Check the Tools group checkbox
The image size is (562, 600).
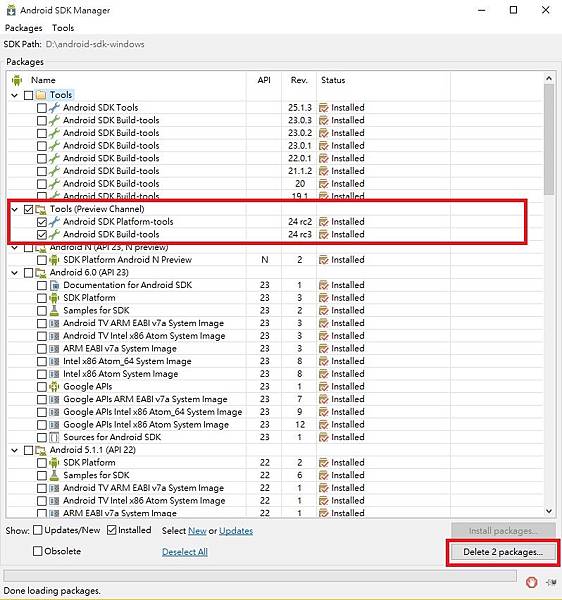(x=28, y=95)
